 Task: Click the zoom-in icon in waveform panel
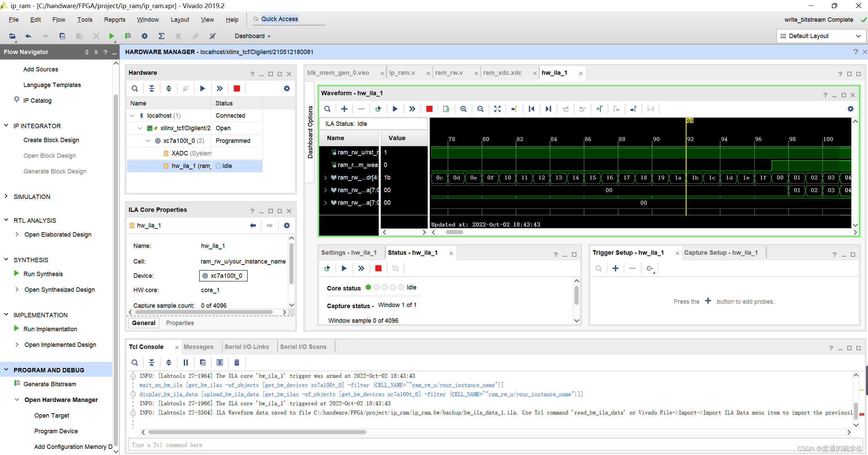pos(464,109)
